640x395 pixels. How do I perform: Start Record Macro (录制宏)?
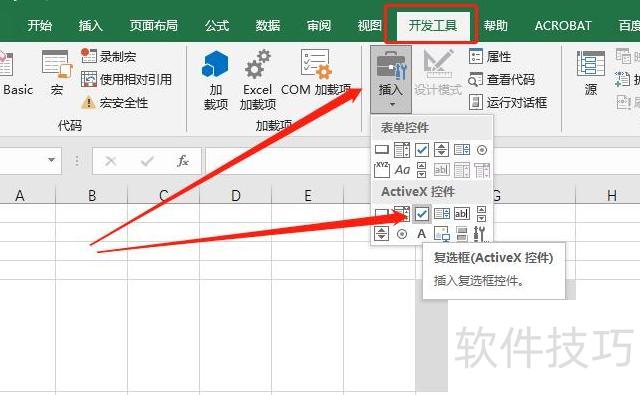point(109,56)
